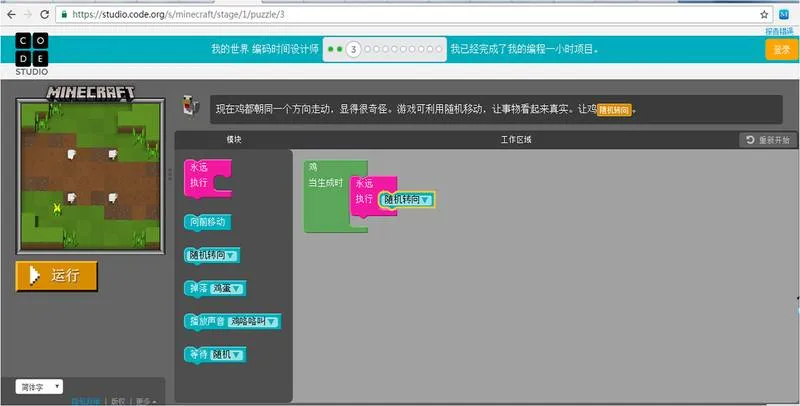Click the 登录 sign-in button
Screen dimensions: 800x406
pyautogui.click(x=782, y=49)
